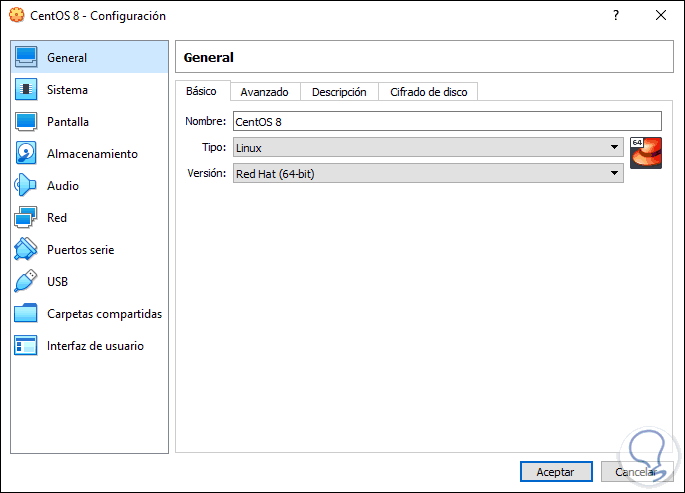Open the Versión dropdown showing Red Hat

coord(428,173)
